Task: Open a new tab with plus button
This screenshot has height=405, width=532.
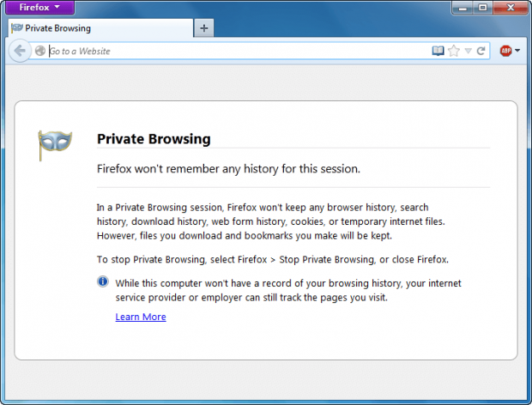Action: point(203,28)
